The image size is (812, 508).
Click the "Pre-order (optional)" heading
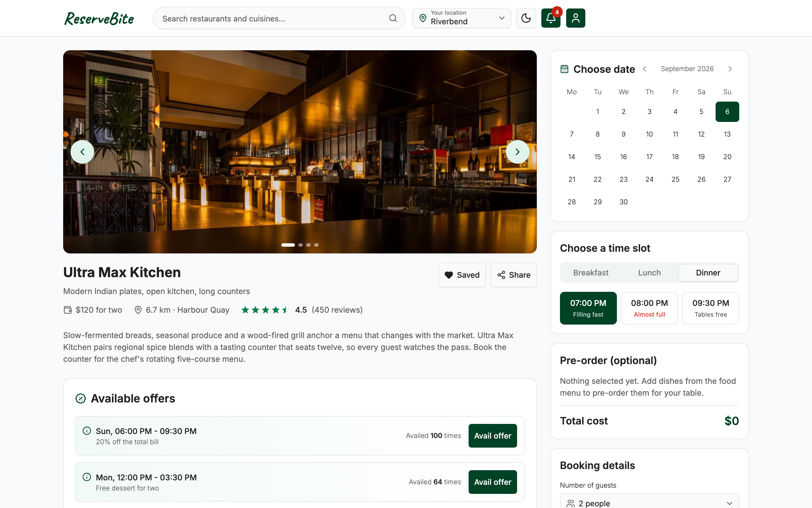click(608, 360)
